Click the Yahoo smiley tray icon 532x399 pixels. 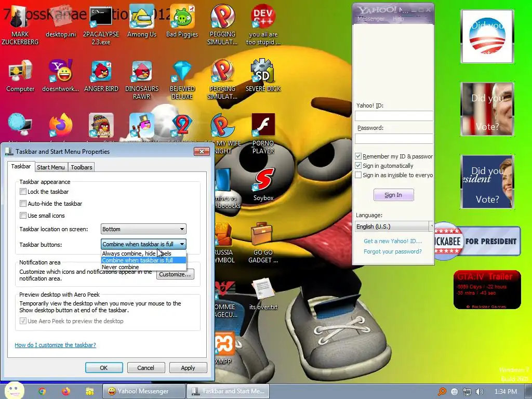454,392
